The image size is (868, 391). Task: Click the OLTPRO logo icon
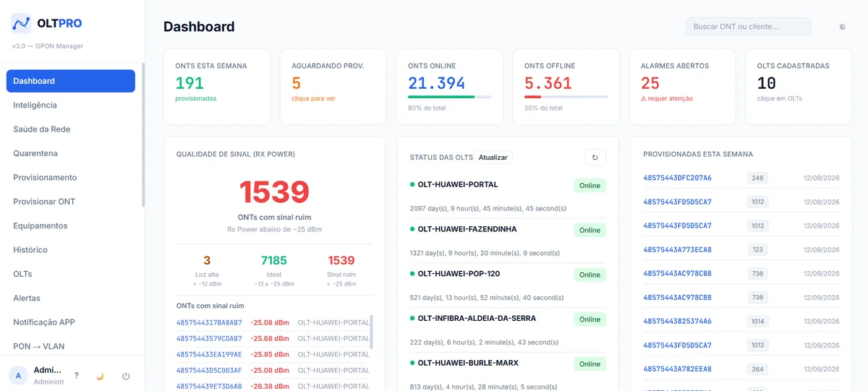[x=21, y=23]
